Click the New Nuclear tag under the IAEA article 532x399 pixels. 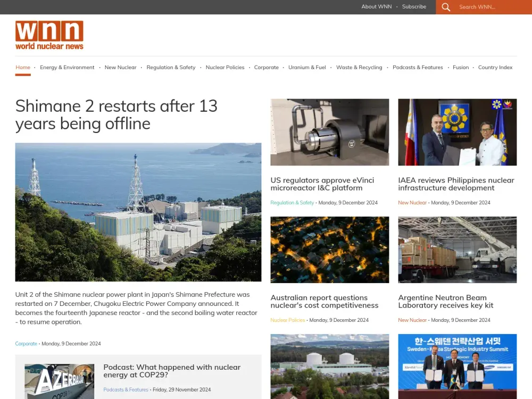pos(412,203)
